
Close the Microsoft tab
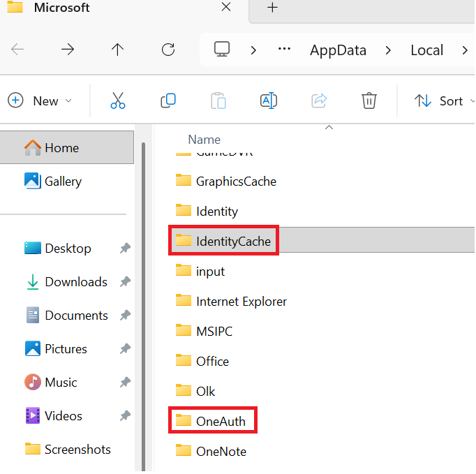tap(226, 7)
